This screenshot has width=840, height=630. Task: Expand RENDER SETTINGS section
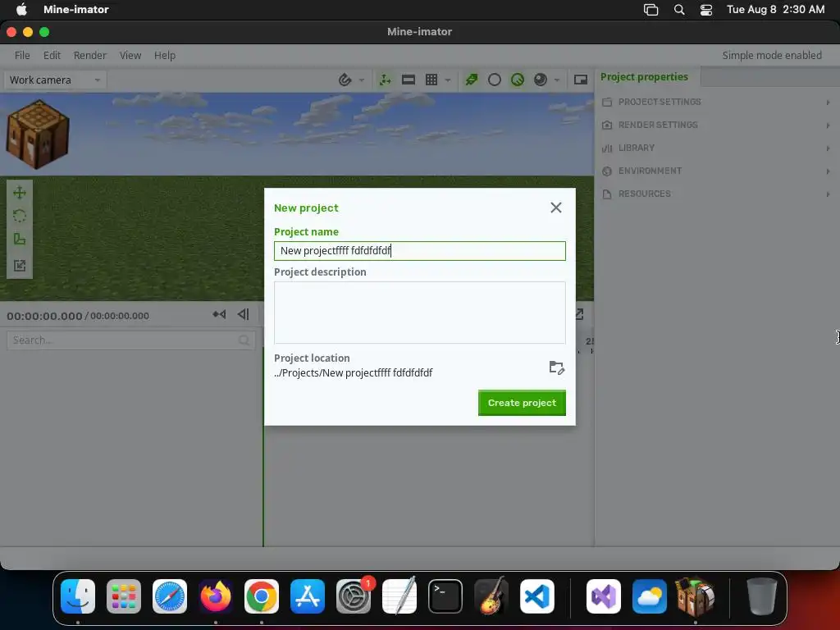coord(717,125)
